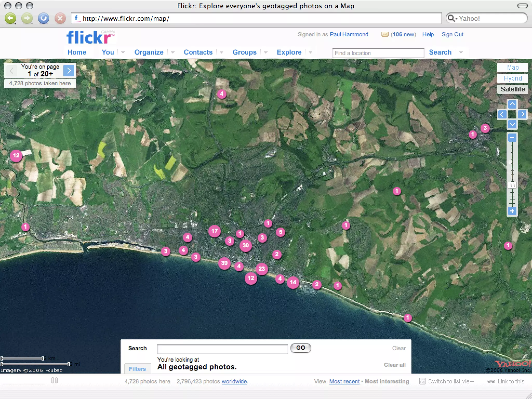Pan the map right with arrow
Viewport: 532px width, 399px height.
(522, 114)
